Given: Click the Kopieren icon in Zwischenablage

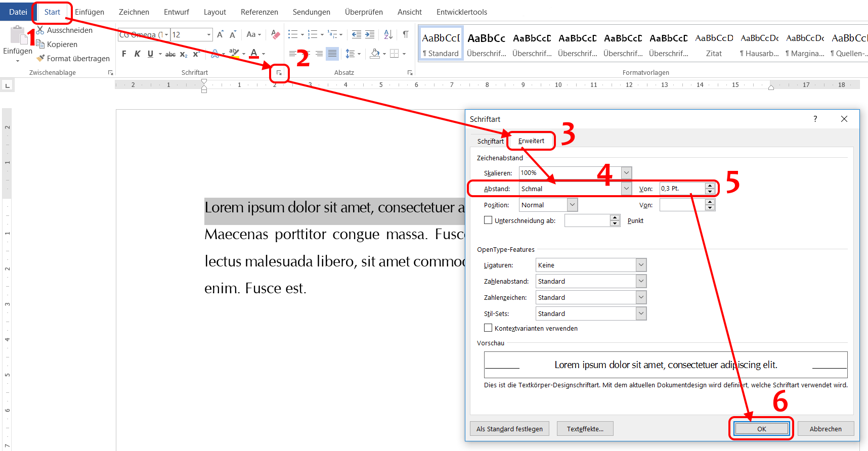Looking at the screenshot, I should coord(40,44).
